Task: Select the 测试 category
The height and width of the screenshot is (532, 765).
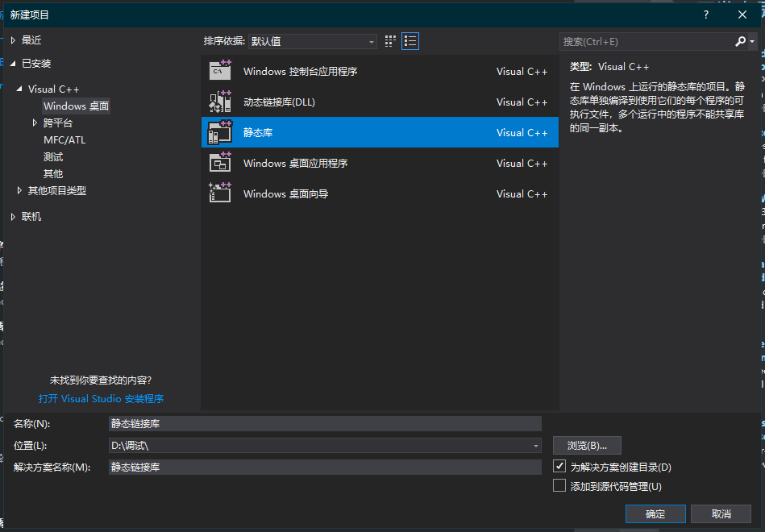Action: click(x=53, y=156)
